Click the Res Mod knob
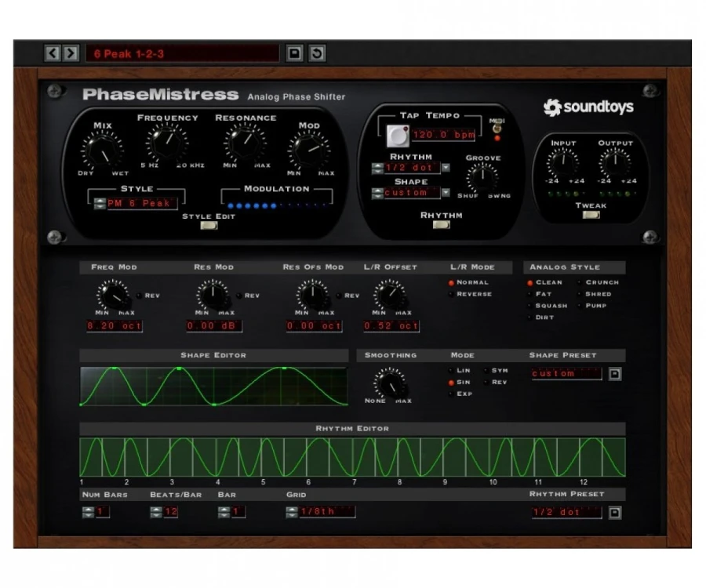The width and height of the screenshot is (706, 588). (213, 295)
